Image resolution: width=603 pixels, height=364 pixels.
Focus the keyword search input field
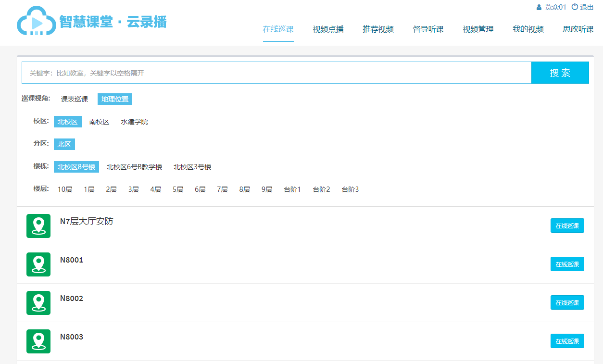point(276,73)
